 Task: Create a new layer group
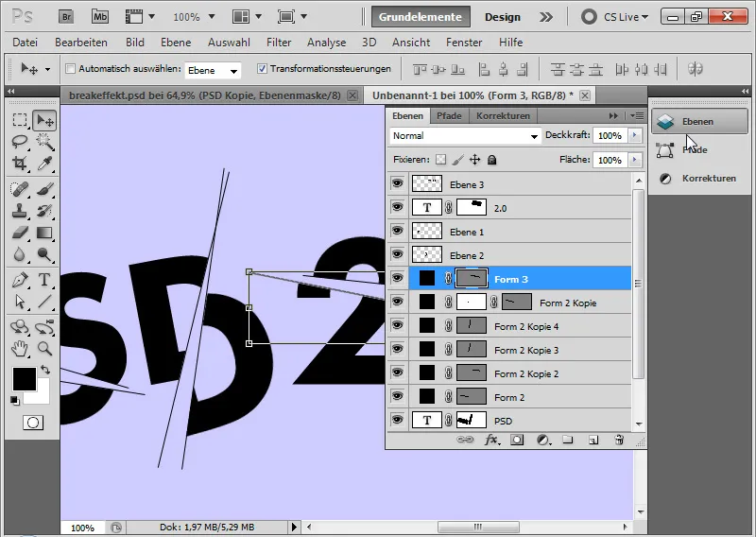(x=568, y=440)
